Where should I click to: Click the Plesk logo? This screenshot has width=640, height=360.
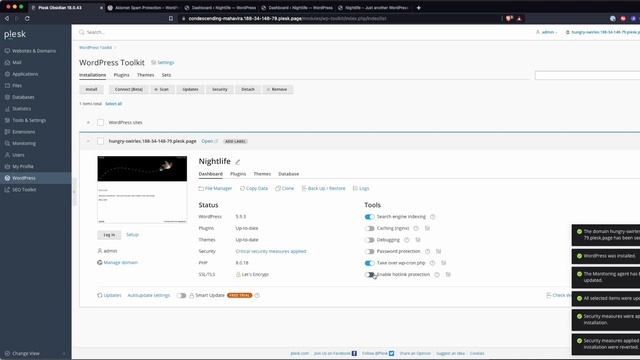(x=15, y=34)
